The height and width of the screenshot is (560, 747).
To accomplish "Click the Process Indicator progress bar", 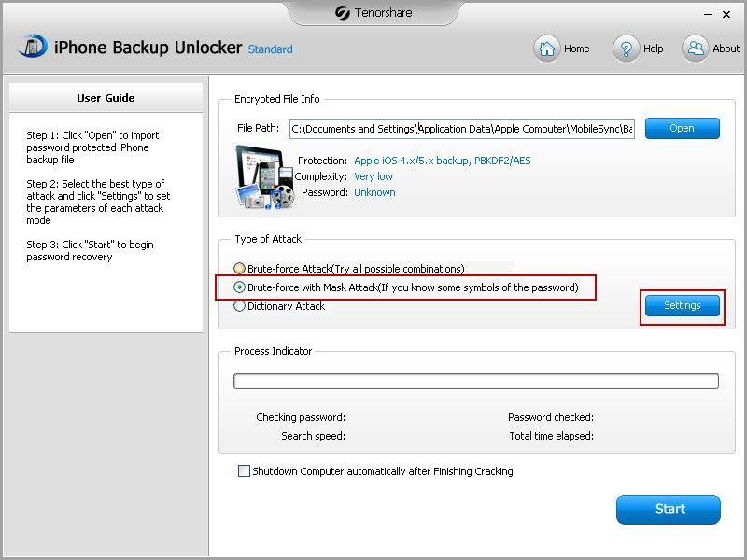I will coord(475,382).
